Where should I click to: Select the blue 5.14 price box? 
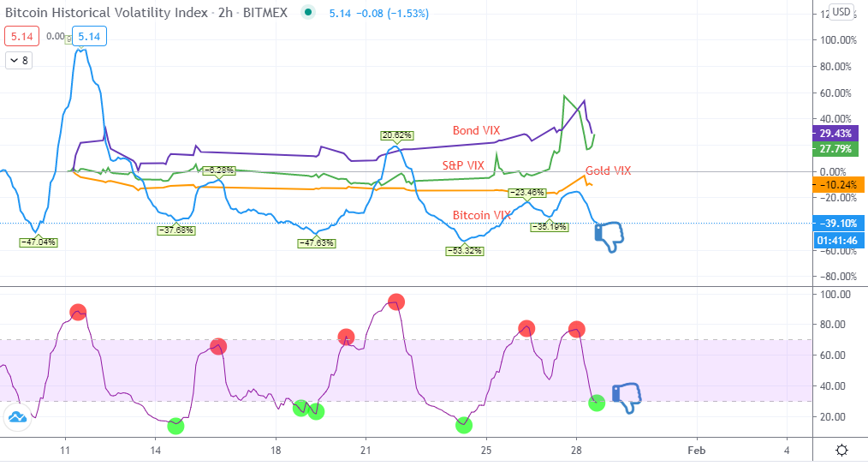89,37
